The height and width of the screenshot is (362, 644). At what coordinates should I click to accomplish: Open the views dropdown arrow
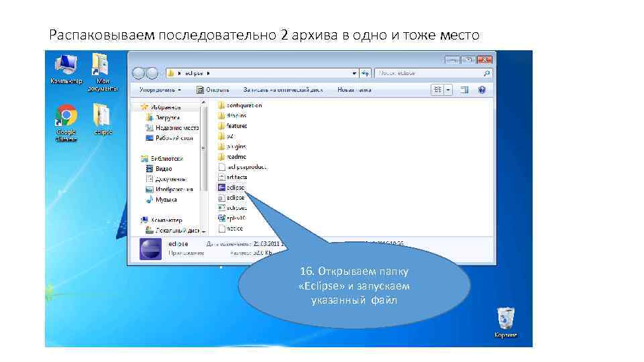click(x=449, y=89)
